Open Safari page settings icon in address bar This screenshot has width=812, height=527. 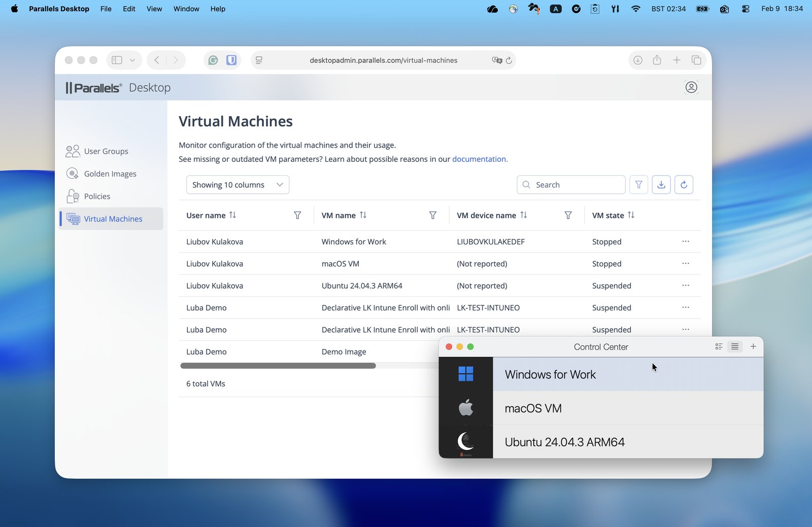pyautogui.click(x=259, y=60)
